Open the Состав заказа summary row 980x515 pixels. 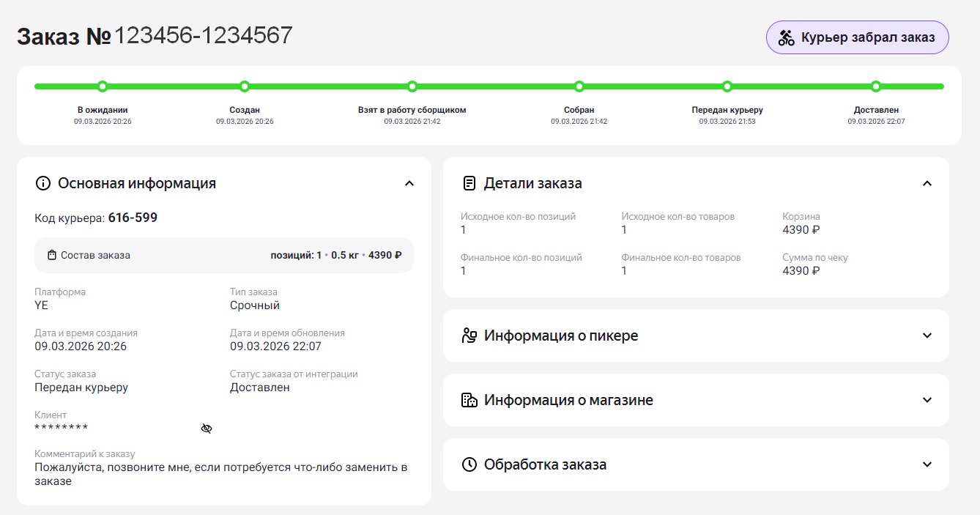(x=224, y=255)
